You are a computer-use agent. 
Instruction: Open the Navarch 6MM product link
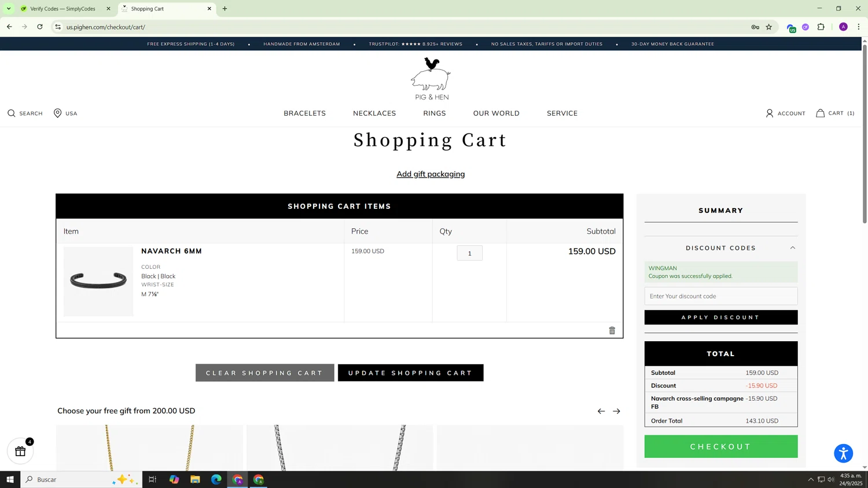click(172, 251)
